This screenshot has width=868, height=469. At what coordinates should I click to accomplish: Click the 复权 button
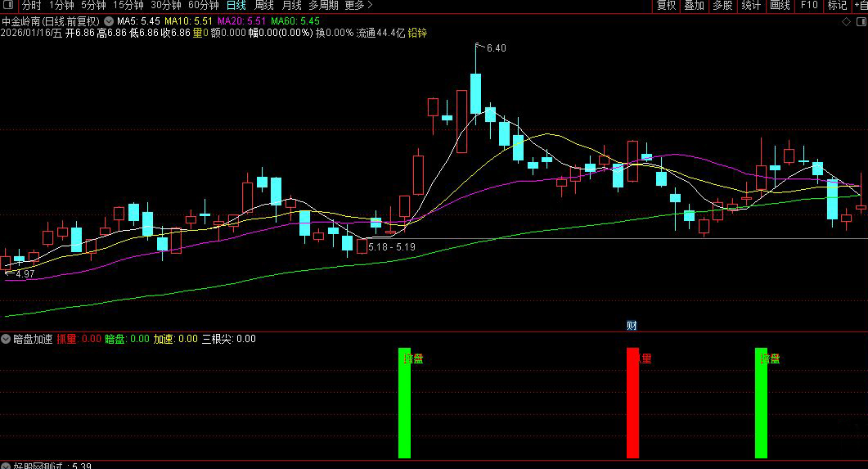(x=666, y=6)
